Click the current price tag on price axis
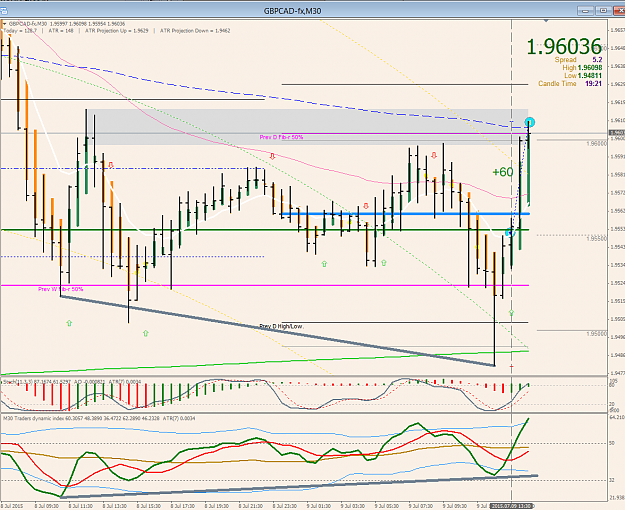 click(x=617, y=133)
